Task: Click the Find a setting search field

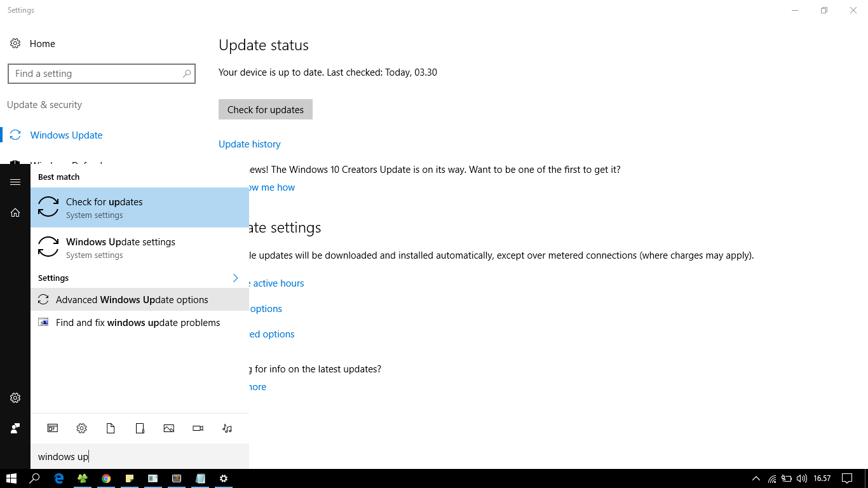Action: (x=102, y=74)
